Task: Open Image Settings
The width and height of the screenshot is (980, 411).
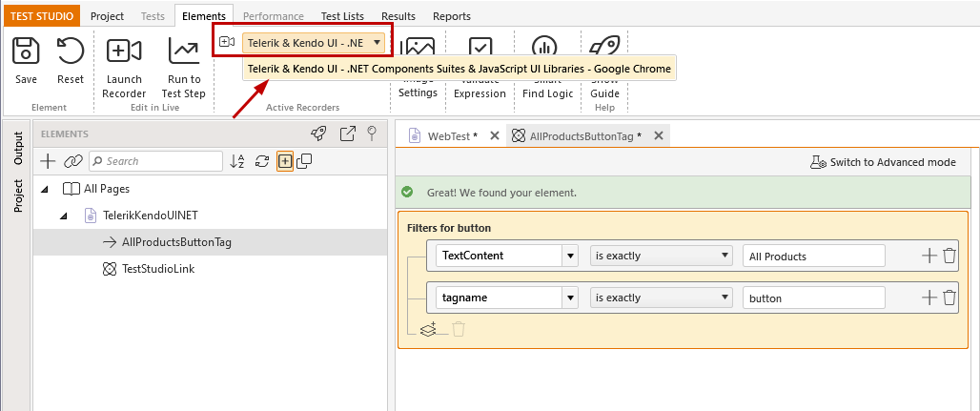Action: [x=418, y=68]
